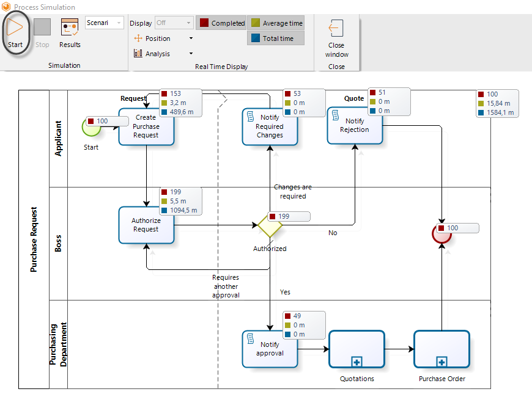Click the Quote milestone label

point(354,98)
